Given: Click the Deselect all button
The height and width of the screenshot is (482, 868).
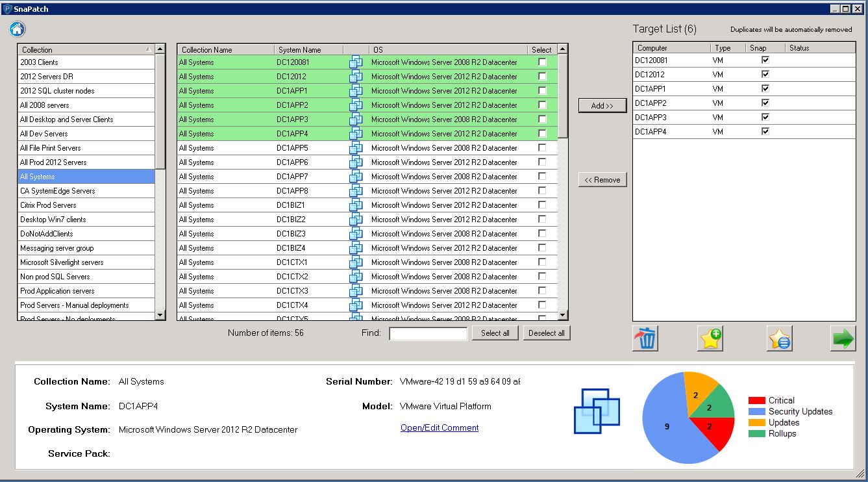Looking at the screenshot, I should 547,333.
